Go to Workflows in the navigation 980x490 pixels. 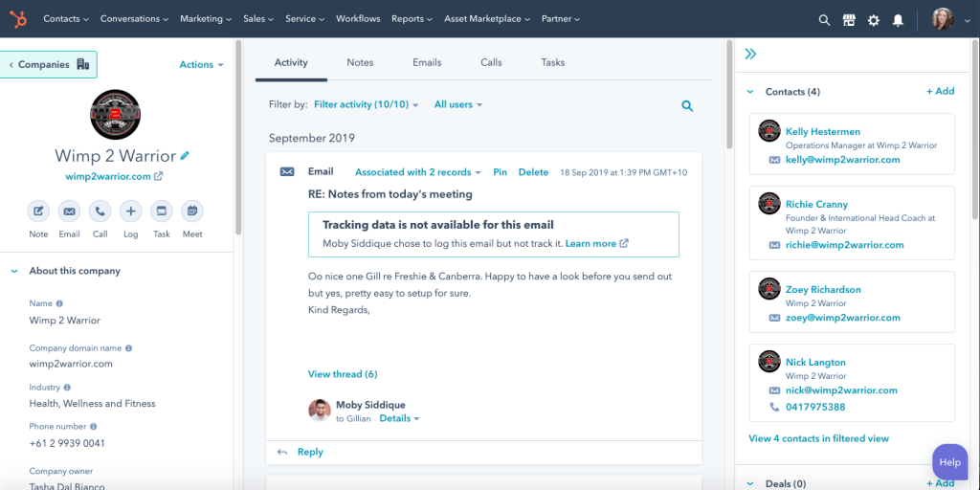[358, 19]
